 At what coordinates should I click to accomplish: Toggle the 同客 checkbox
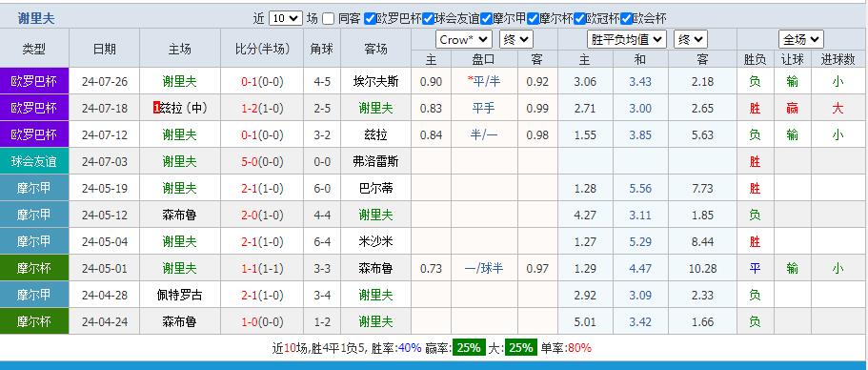click(329, 19)
